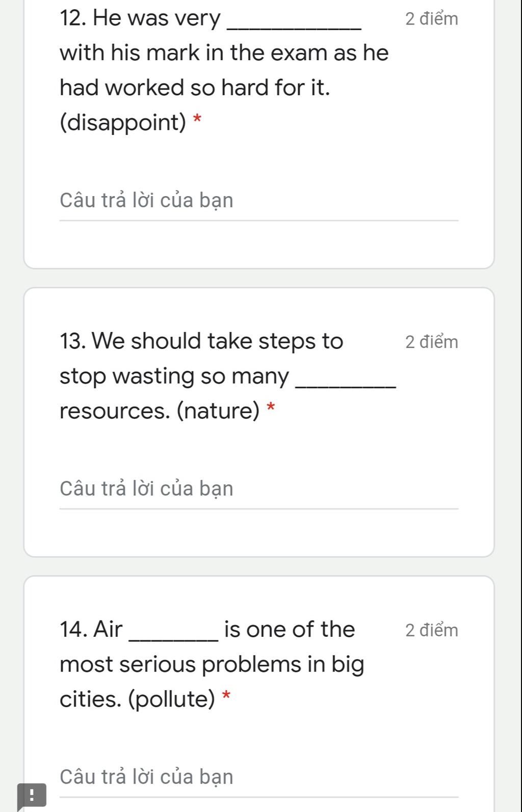Click the '2 điểm' label on question 13
This screenshot has height=812, width=522.
pos(432,342)
